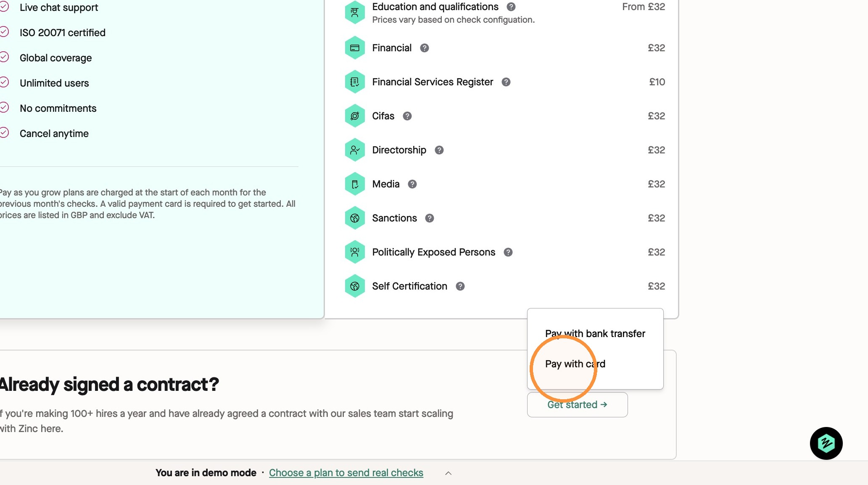The width and height of the screenshot is (868, 485).
Task: Show info for Self Certification
Action: coord(460,286)
